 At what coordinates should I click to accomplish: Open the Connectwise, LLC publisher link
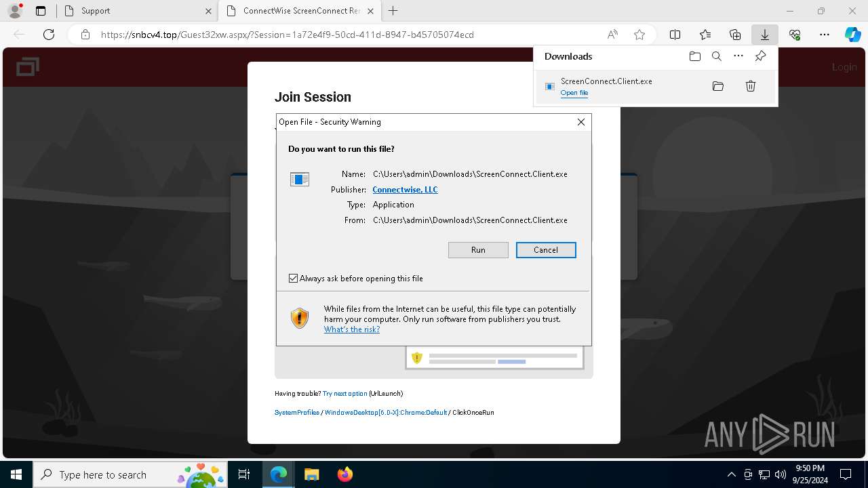405,190
